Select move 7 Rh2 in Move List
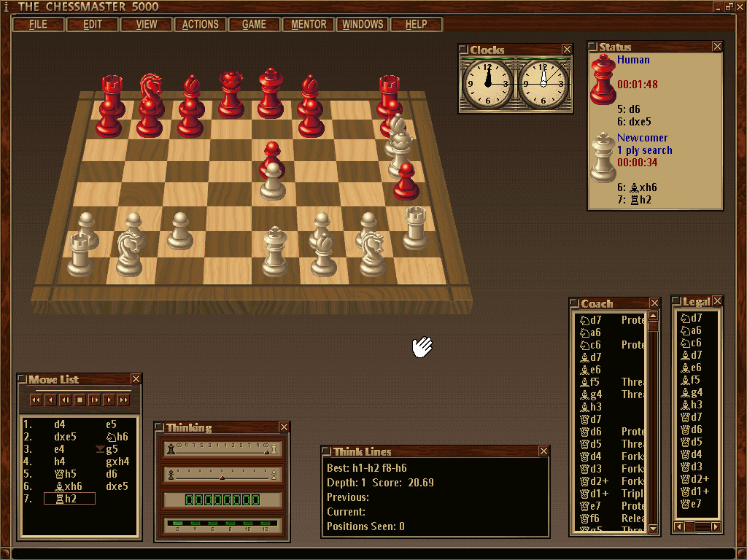Screen dimensions: 747x560 pos(69,499)
